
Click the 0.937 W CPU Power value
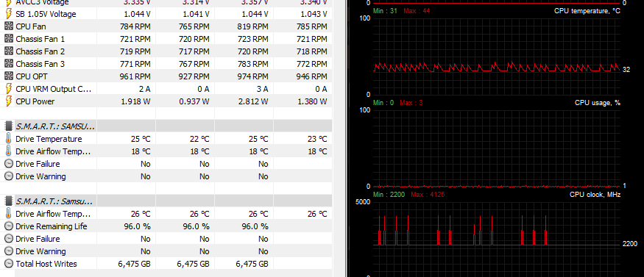click(195, 101)
